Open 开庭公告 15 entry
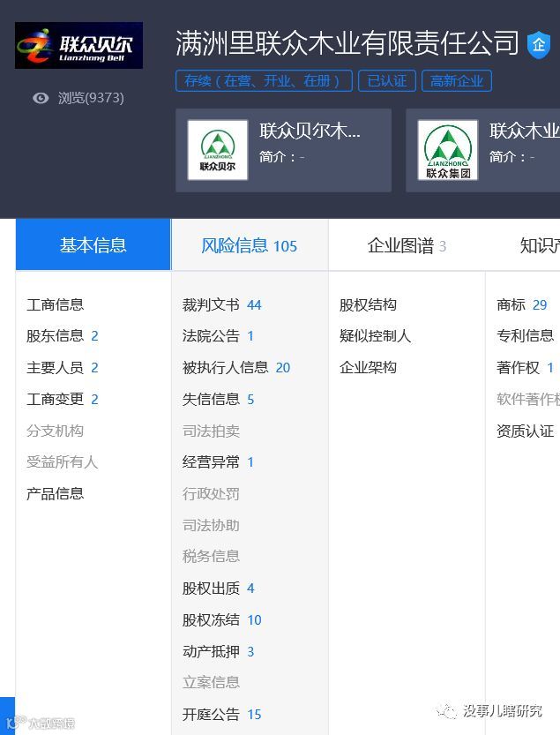 [222, 714]
